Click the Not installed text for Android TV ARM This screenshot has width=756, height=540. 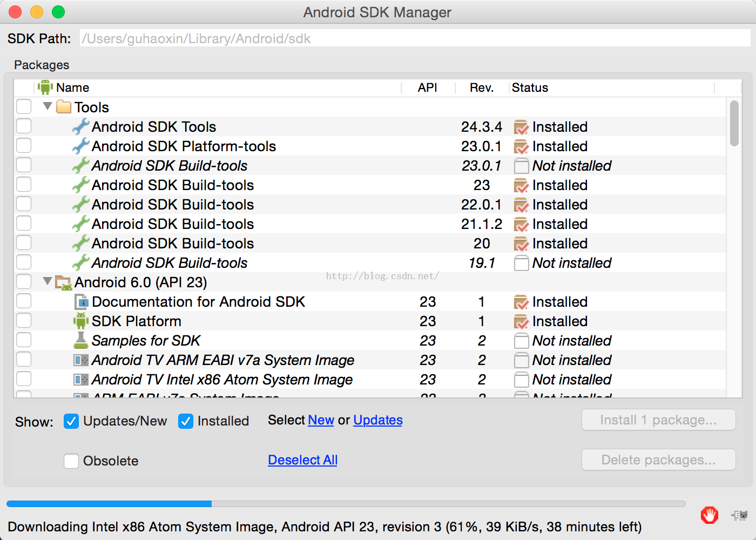click(572, 360)
